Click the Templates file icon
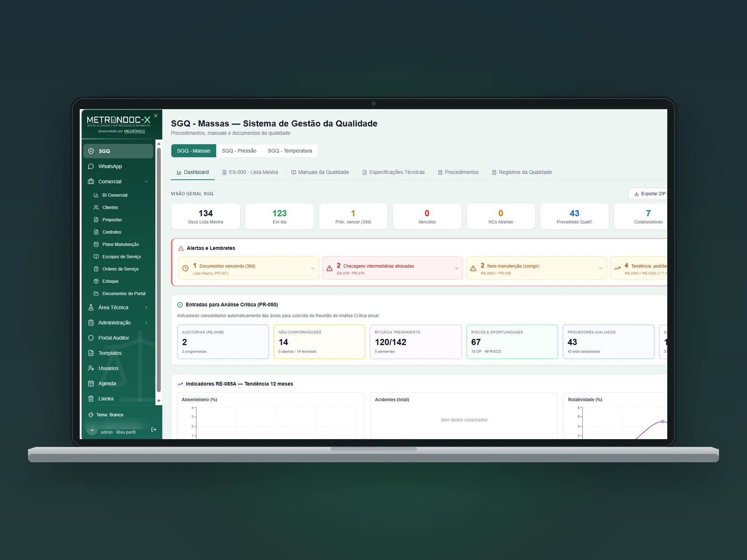Viewport: 747px width, 560px height. click(x=91, y=353)
